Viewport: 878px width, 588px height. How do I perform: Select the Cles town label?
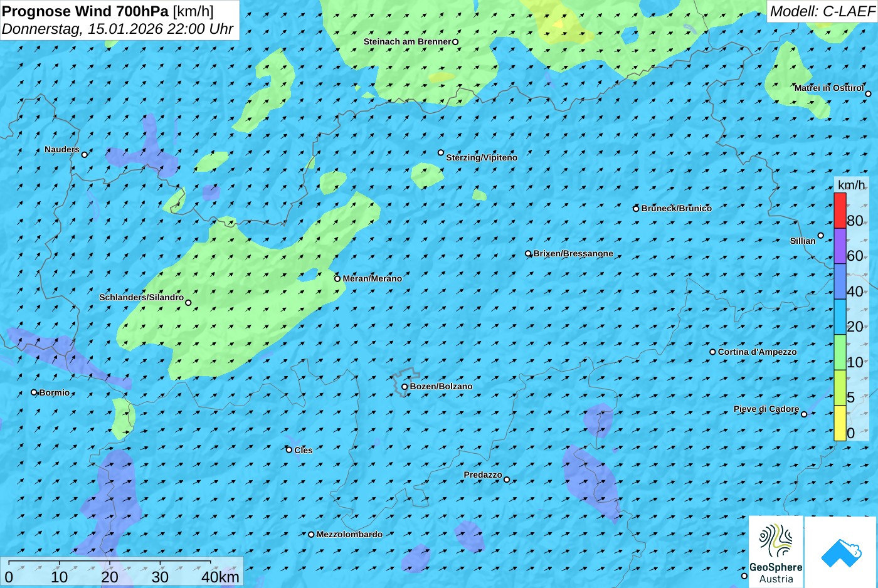(304, 450)
